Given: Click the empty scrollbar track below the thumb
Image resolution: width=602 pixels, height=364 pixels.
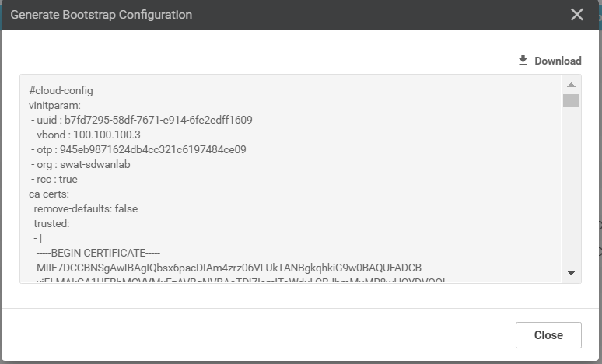Looking at the screenshot, I should [x=571, y=187].
